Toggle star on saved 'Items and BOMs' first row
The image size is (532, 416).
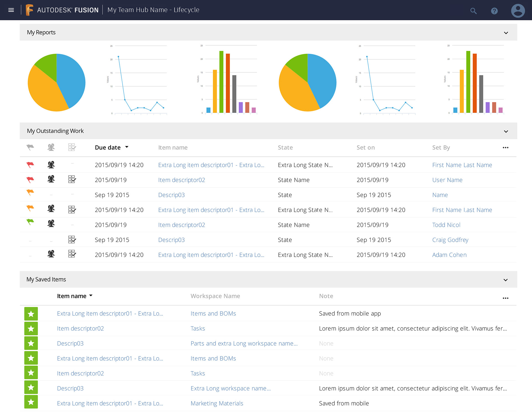(x=31, y=314)
